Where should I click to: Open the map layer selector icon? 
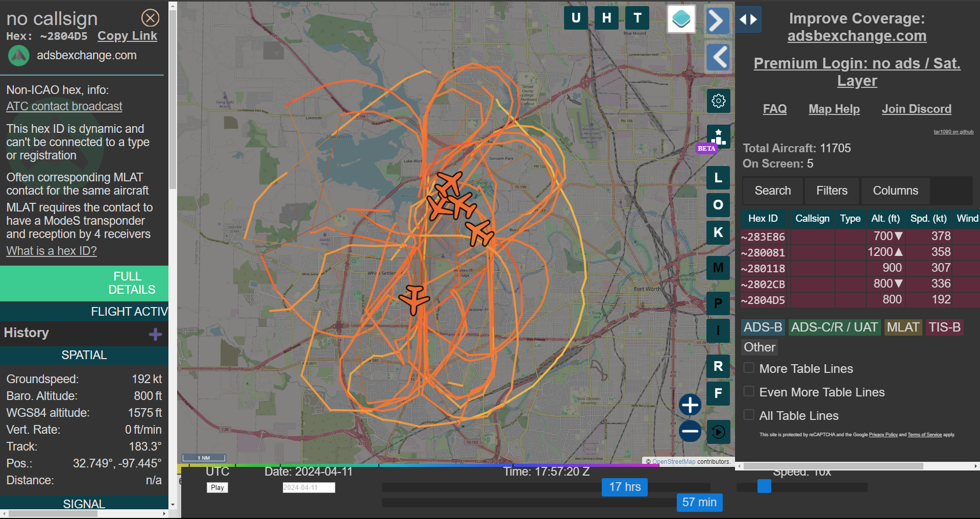click(x=681, y=19)
